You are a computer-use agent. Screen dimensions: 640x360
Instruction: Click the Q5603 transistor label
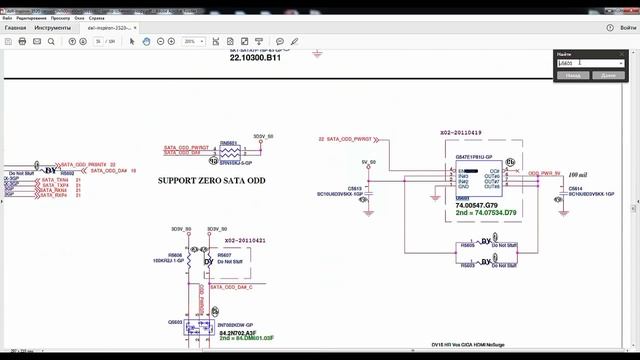pyautogui.click(x=175, y=322)
